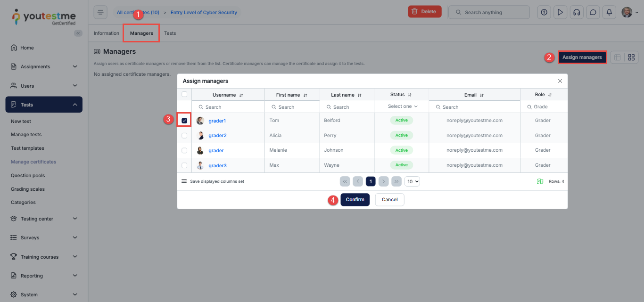This screenshot has width=644, height=302.
Task: Open Test templates in sidebar
Action: click(27, 148)
